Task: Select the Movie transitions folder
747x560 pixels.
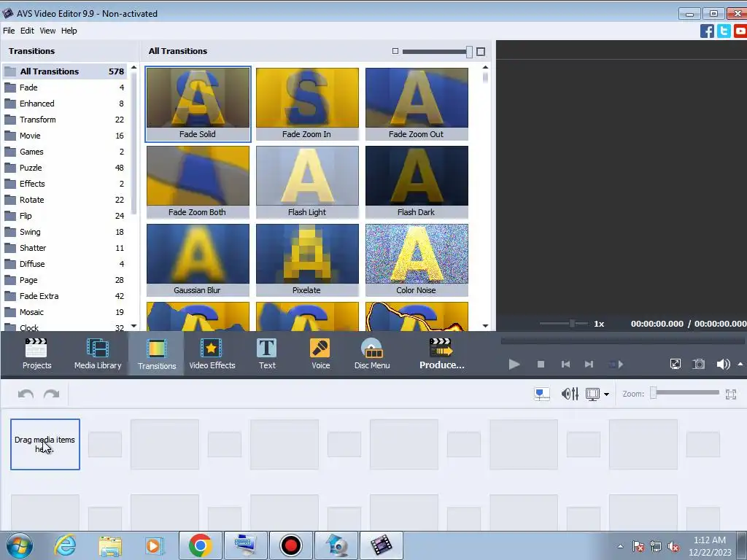Action: tap(64, 136)
